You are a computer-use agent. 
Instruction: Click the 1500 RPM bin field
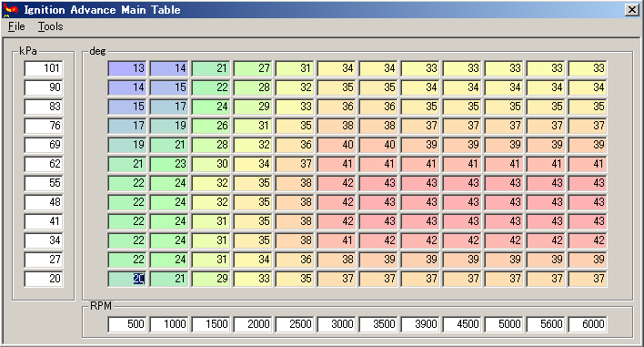pyautogui.click(x=211, y=324)
